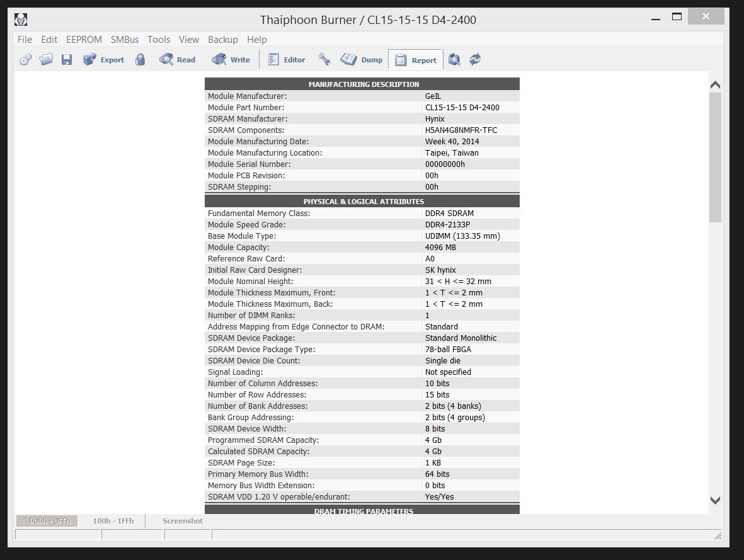
Task: Select the 100h - 1FFh tab
Action: pyautogui.click(x=113, y=520)
